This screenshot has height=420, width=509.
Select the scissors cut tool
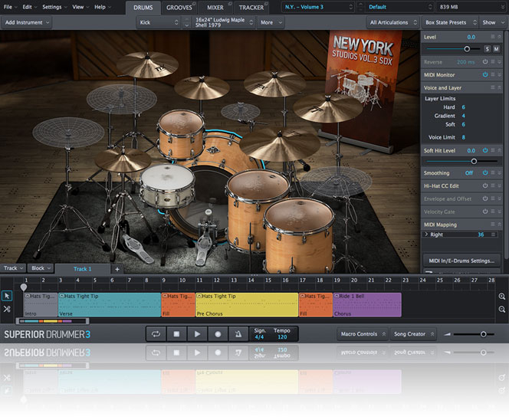pyautogui.click(x=7, y=309)
